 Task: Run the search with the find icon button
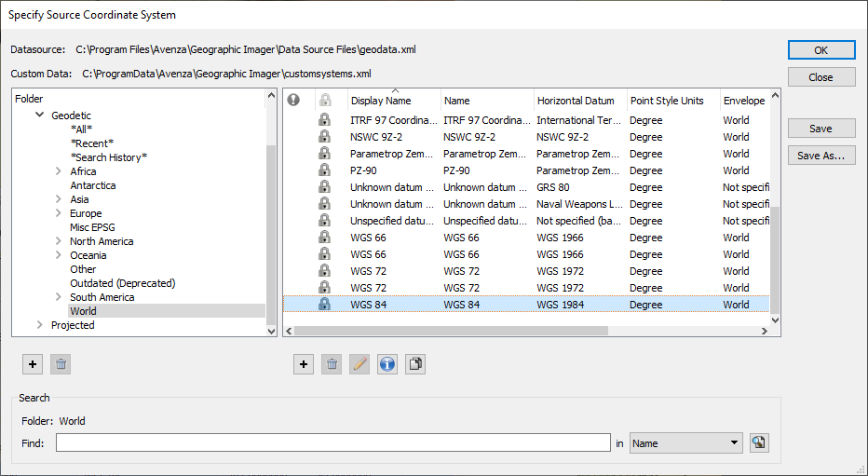[759, 442]
